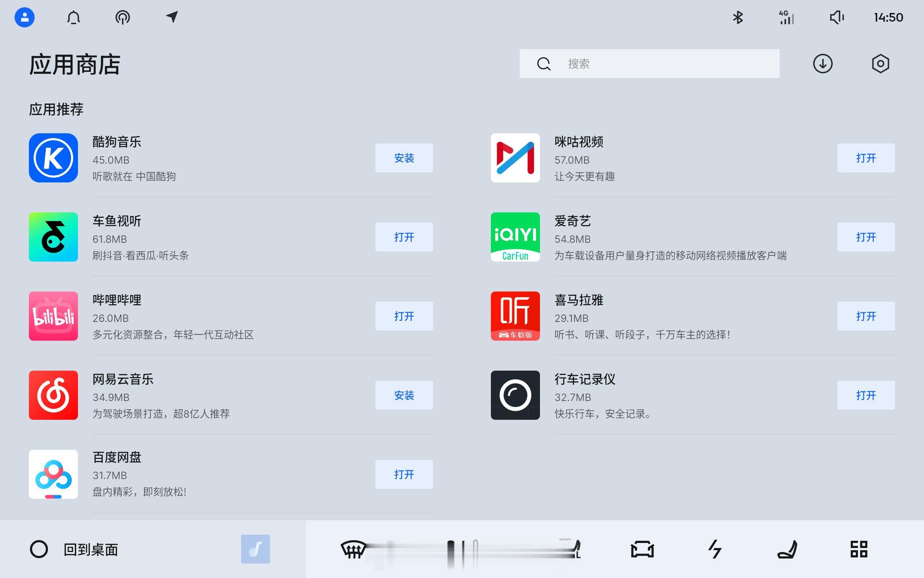Open the seat adjustment icon

click(x=787, y=549)
